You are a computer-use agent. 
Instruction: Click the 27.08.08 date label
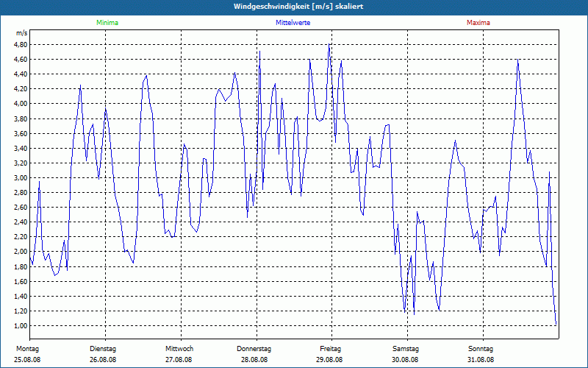click(x=179, y=360)
